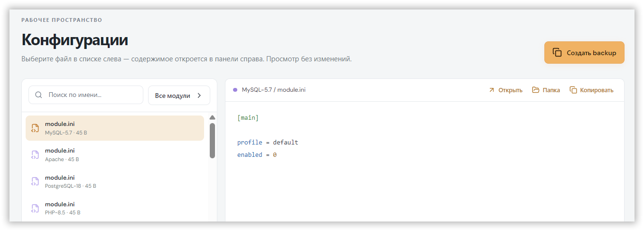
Task: Select the MySQL-5.7 module.ini file row
Action: tap(115, 128)
